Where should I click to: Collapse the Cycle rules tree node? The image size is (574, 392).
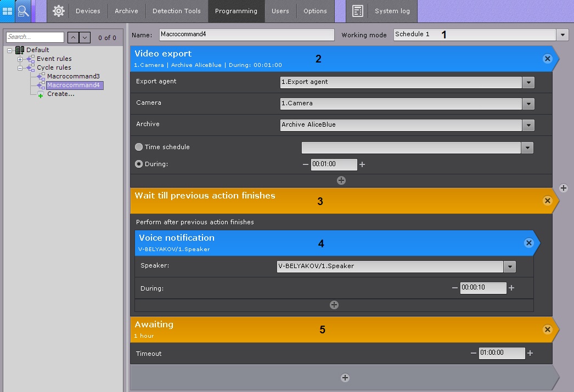[20, 68]
